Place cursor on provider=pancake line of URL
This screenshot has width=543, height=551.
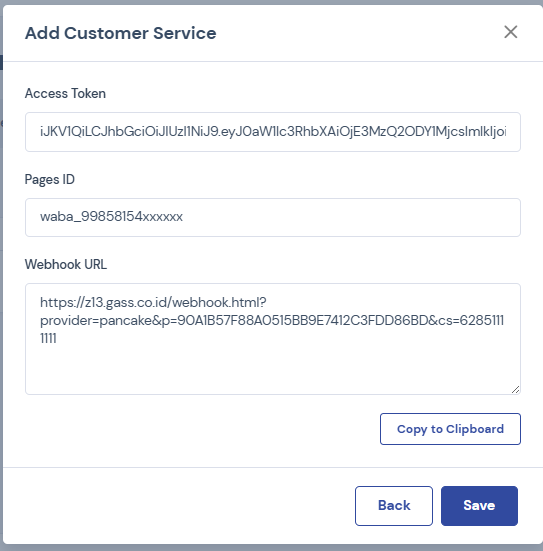coord(272,320)
